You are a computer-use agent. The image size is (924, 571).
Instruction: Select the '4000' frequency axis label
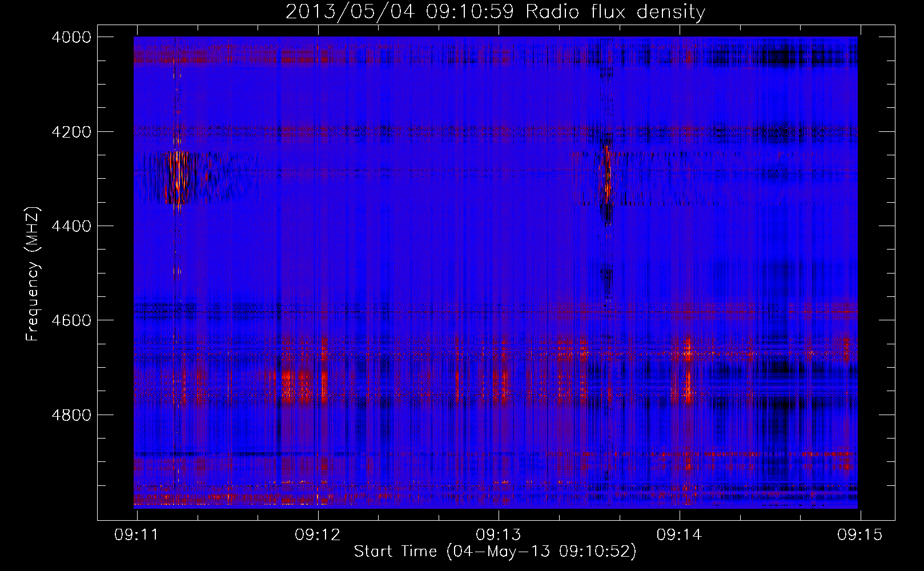(x=71, y=37)
